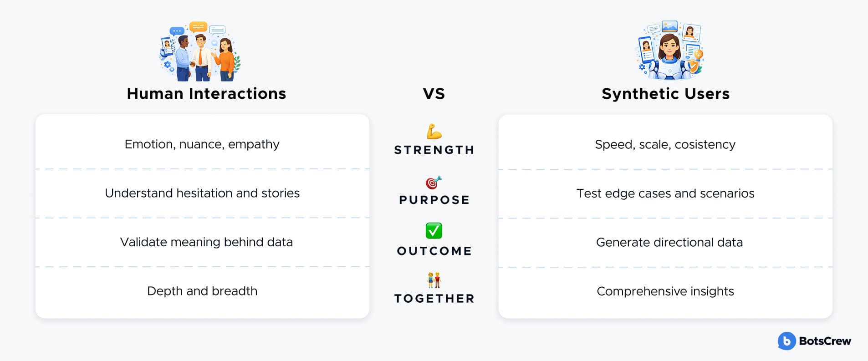The width and height of the screenshot is (868, 361).
Task: Click "Emotion, nuance, empathy" text
Action: pos(202,144)
